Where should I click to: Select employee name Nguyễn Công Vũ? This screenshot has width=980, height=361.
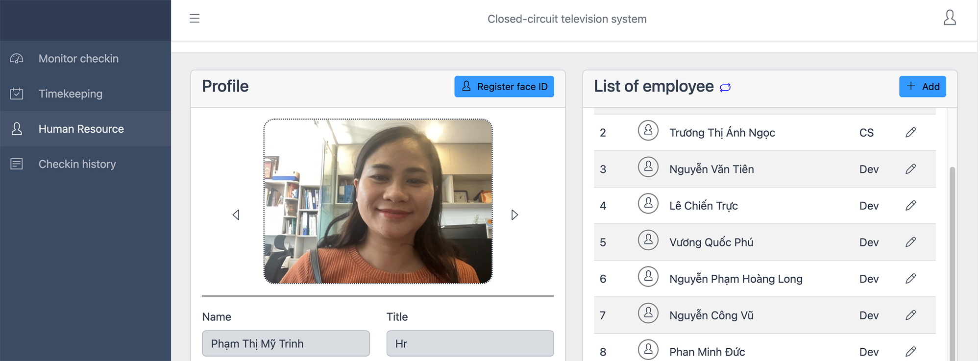point(711,315)
